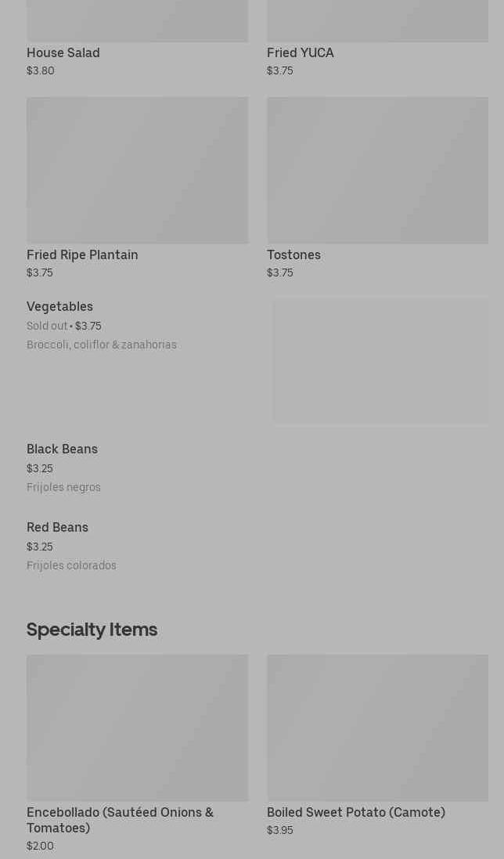Click the Boiled Sweet Potato photo

377,727
